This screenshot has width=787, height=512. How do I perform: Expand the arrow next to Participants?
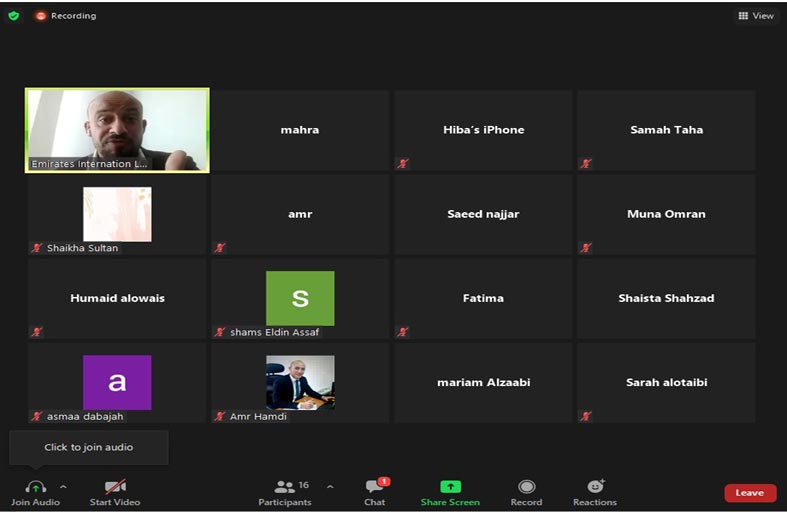330,487
